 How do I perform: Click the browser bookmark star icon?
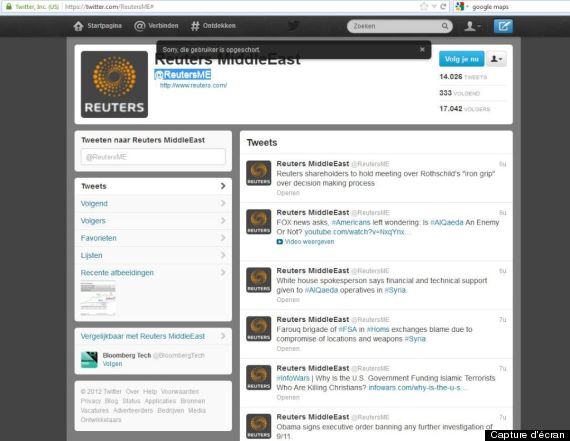[x=424, y=6]
